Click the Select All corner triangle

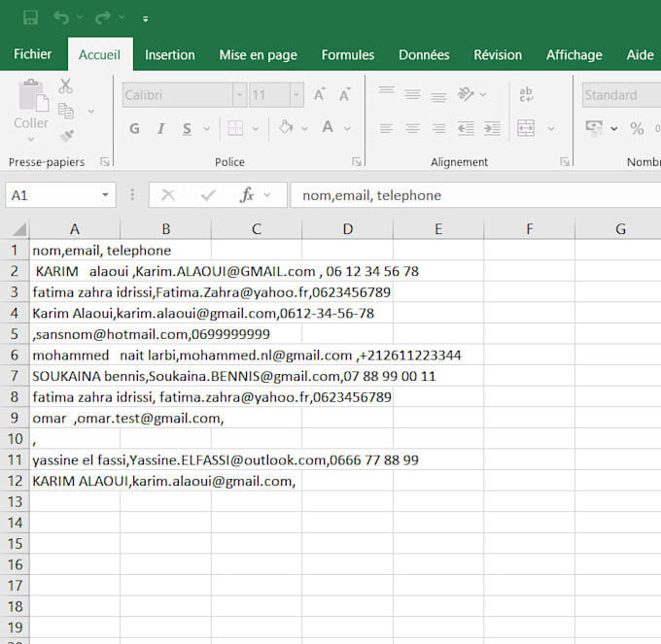(x=19, y=229)
